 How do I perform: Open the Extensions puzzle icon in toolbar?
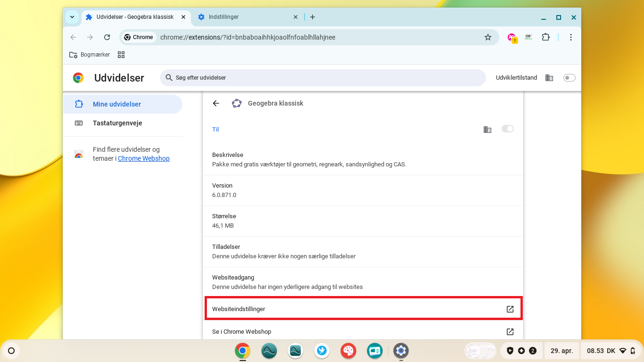[545, 37]
